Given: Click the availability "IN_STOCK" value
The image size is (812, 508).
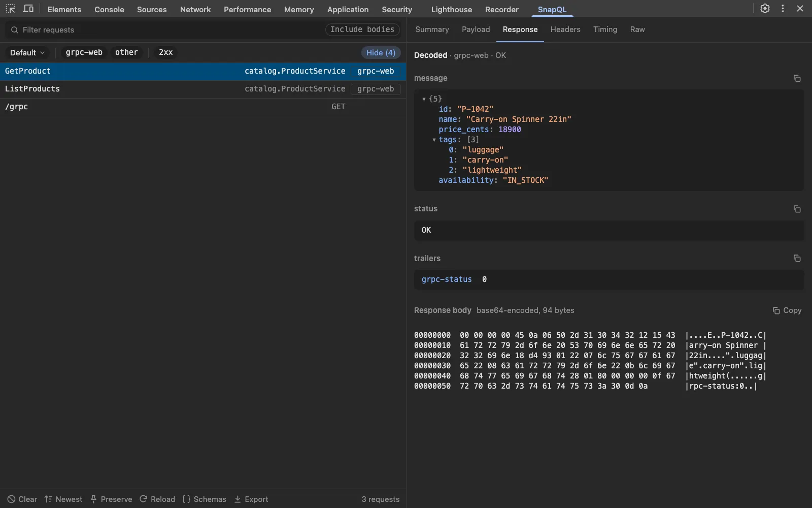Looking at the screenshot, I should pos(525,180).
